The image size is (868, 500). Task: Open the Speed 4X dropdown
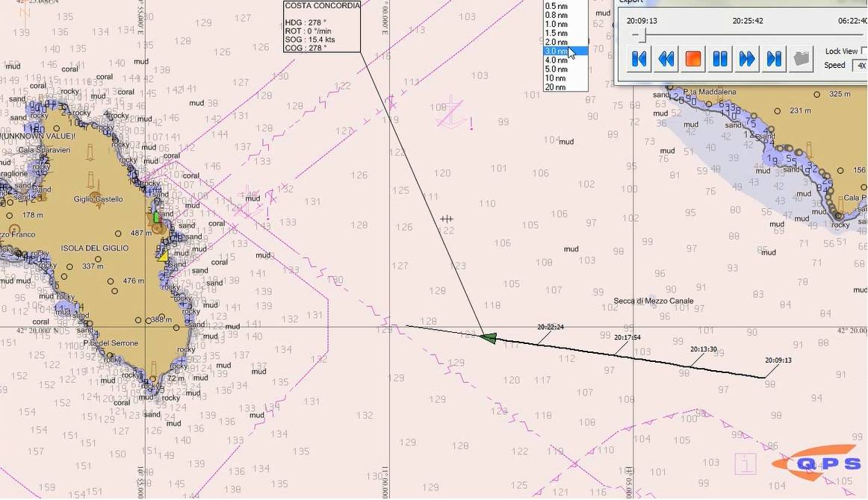point(861,65)
